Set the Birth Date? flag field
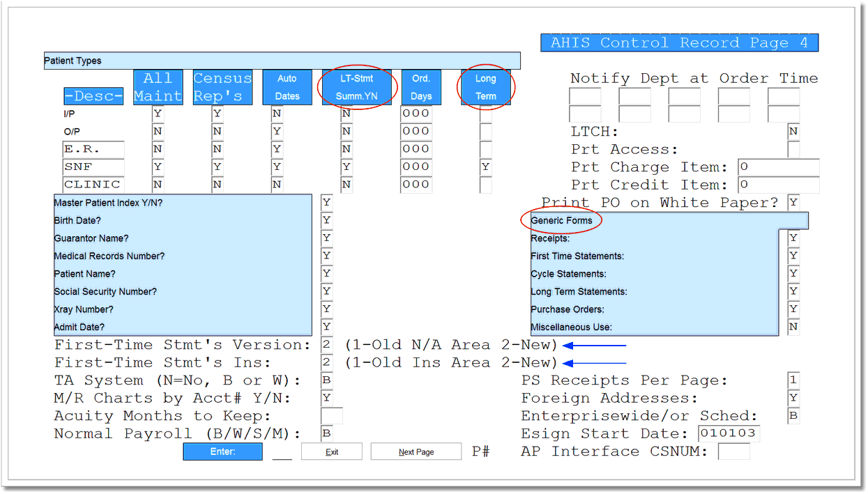This screenshot has height=494, width=868. pos(326,220)
